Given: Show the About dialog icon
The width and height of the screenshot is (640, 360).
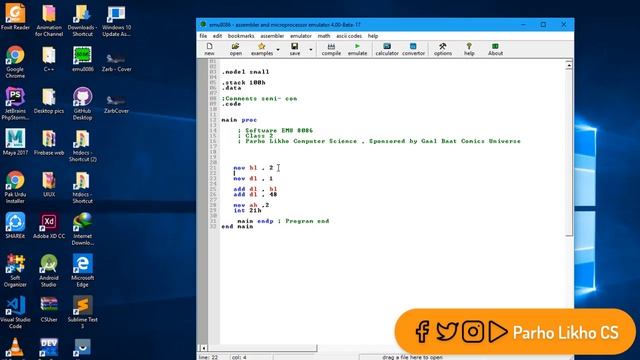Looking at the screenshot, I should 495,49.
